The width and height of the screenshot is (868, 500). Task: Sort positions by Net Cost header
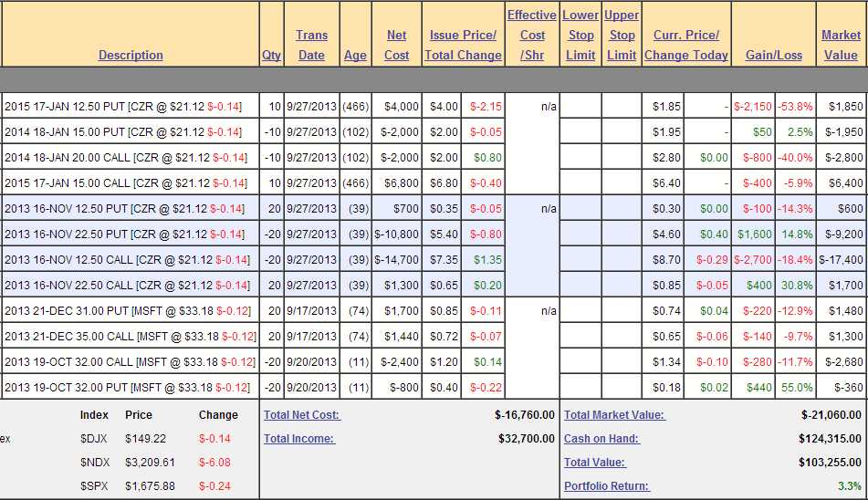click(x=396, y=45)
